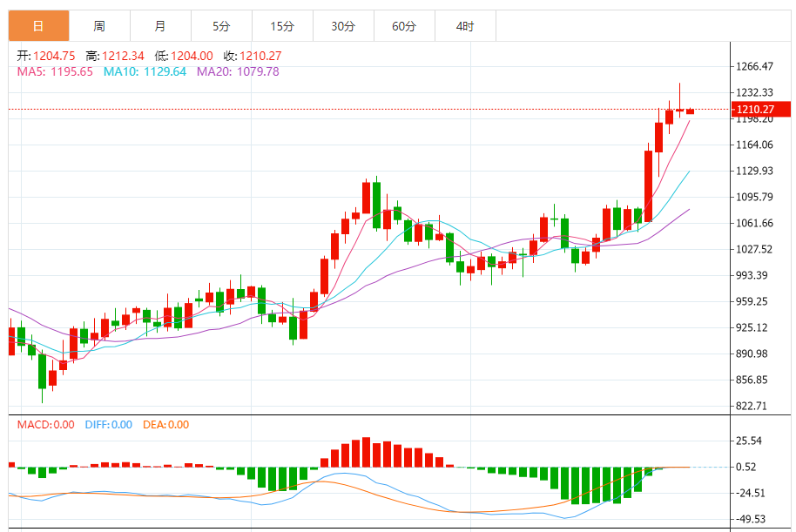The height and width of the screenshot is (532, 796).
Task: Click the close price 1210.27 value
Action: (x=260, y=56)
